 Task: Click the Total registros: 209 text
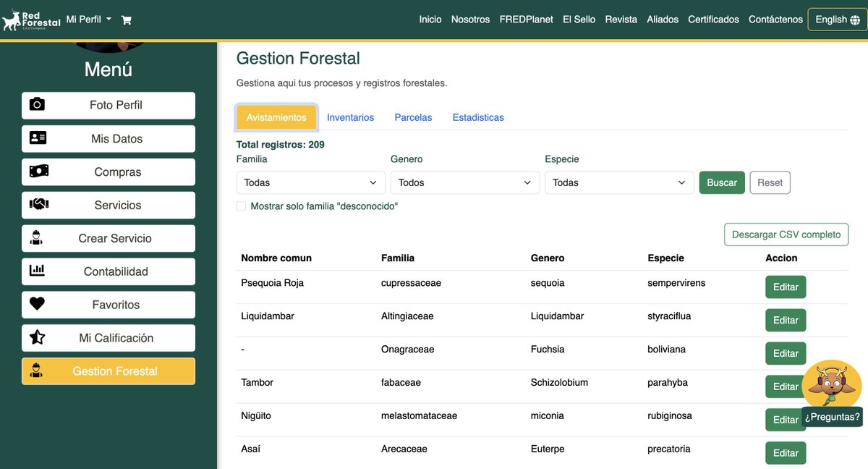coord(281,145)
